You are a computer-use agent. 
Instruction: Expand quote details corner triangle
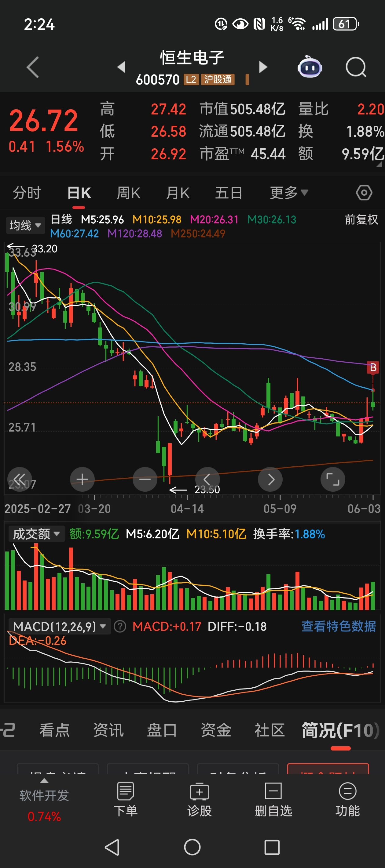tap(379, 164)
